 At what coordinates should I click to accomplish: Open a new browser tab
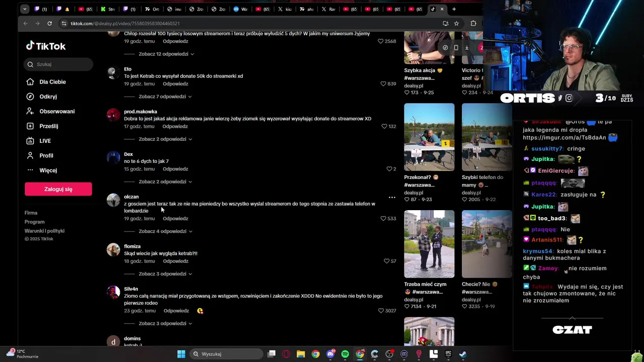point(454,9)
